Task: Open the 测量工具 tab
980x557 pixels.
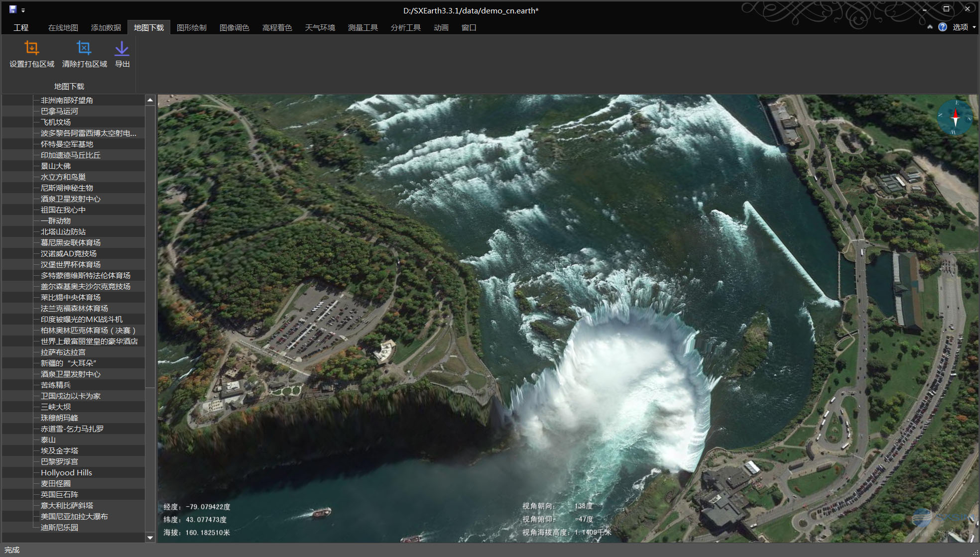Action: (363, 27)
